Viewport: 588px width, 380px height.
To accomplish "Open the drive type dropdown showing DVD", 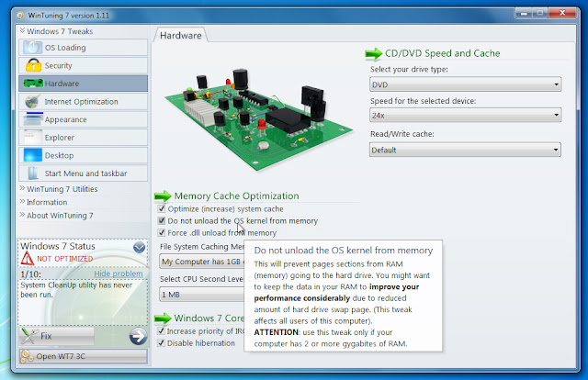I will [x=465, y=84].
